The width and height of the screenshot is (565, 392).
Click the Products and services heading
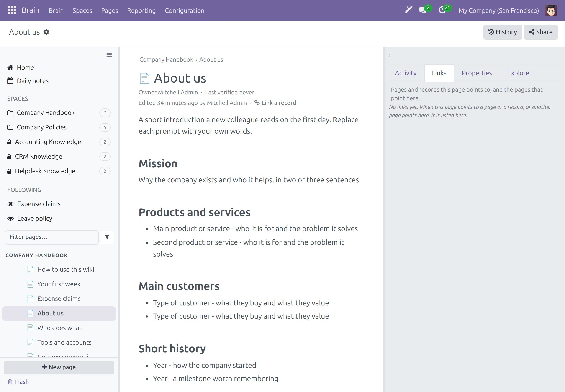click(195, 212)
